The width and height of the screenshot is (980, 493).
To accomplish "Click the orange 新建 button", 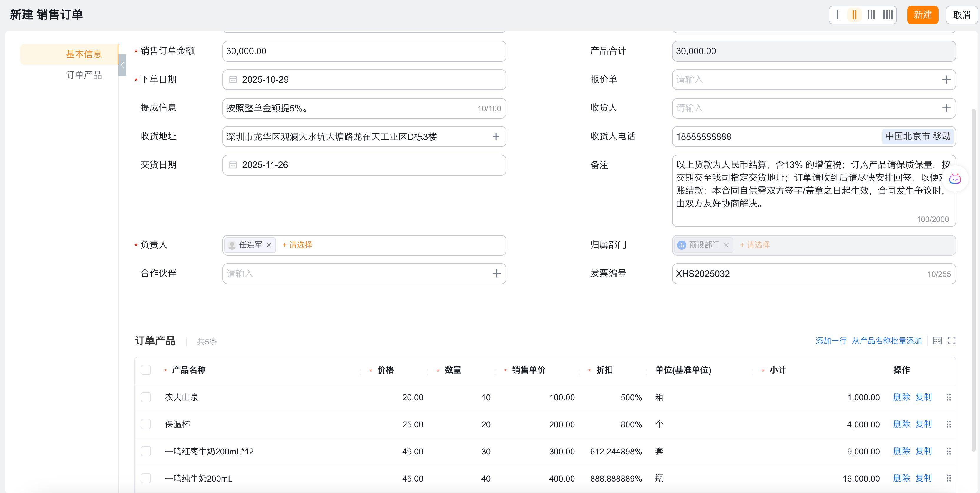I will [x=923, y=15].
